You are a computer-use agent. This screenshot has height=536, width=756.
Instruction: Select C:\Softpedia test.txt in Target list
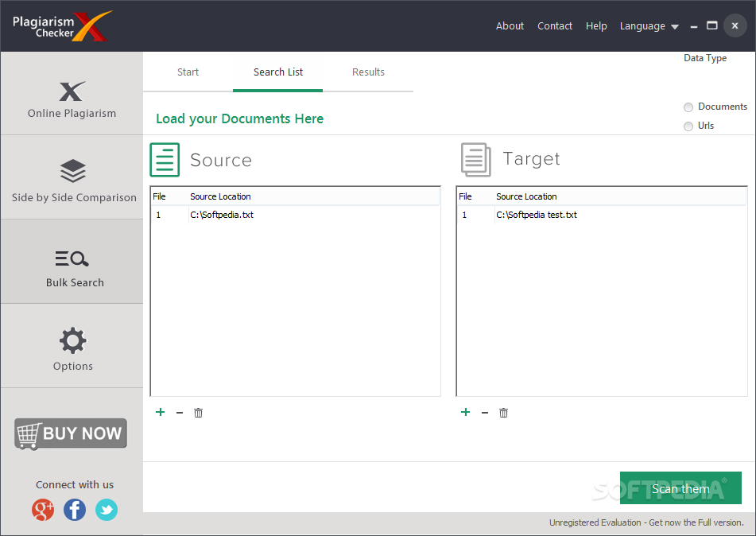[601, 215]
